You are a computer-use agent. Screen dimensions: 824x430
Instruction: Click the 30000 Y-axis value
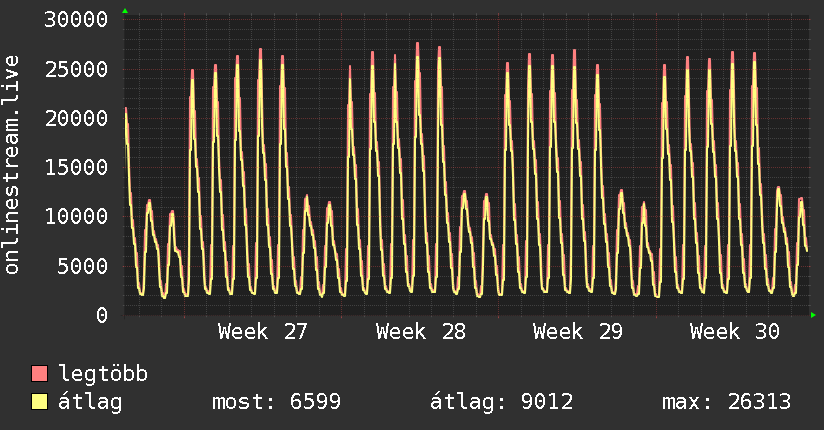(x=76, y=20)
